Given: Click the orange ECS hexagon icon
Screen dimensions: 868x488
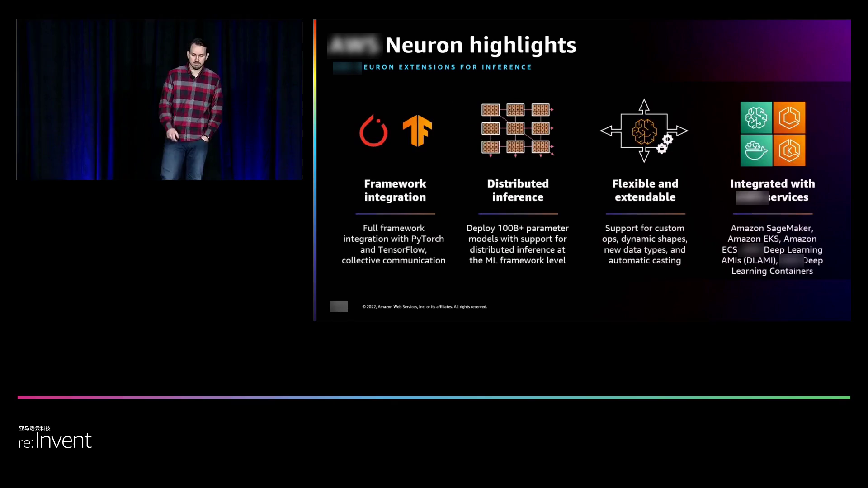Looking at the screenshot, I should [x=789, y=117].
